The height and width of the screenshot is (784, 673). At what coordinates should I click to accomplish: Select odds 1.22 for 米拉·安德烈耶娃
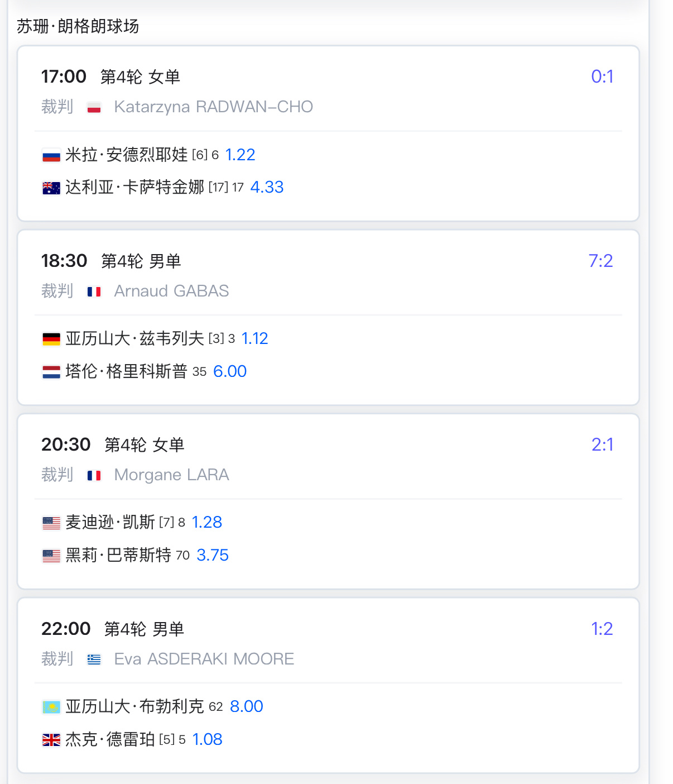coord(240,155)
